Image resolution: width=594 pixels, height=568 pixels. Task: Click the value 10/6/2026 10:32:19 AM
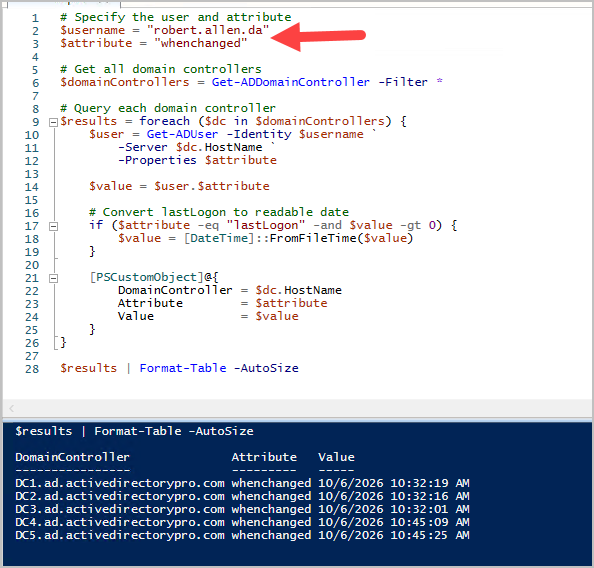tap(394, 484)
